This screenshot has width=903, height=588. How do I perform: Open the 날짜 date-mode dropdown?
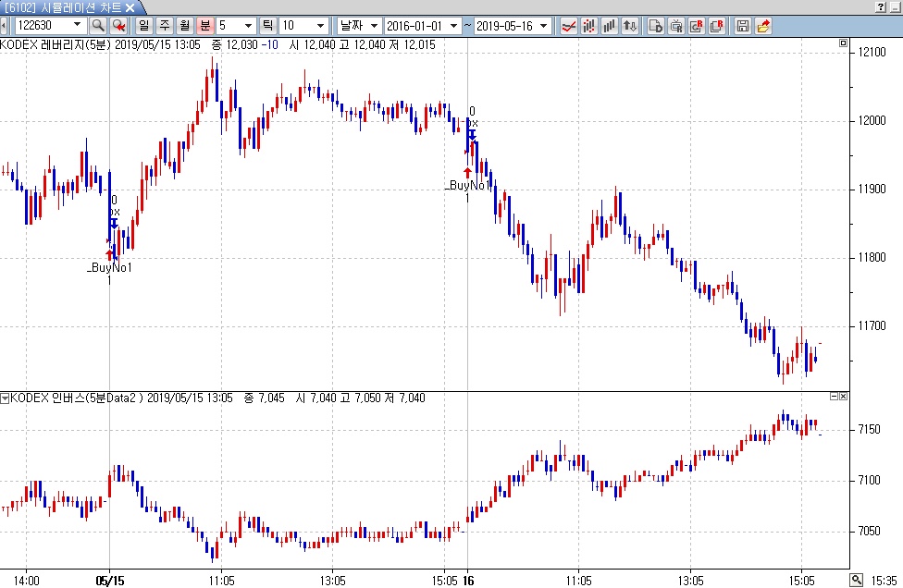pyautogui.click(x=374, y=26)
